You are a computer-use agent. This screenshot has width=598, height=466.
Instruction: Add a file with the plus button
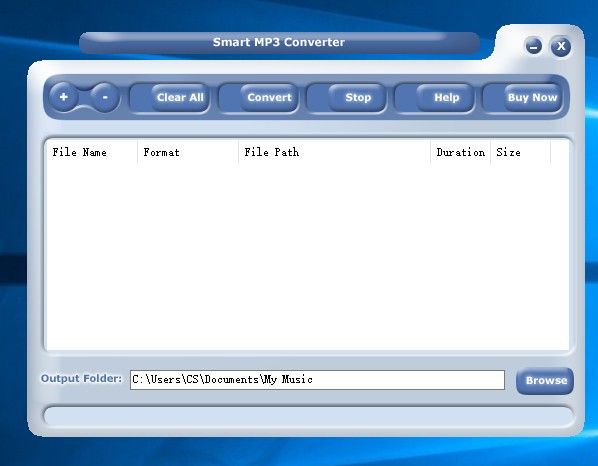pos(64,97)
